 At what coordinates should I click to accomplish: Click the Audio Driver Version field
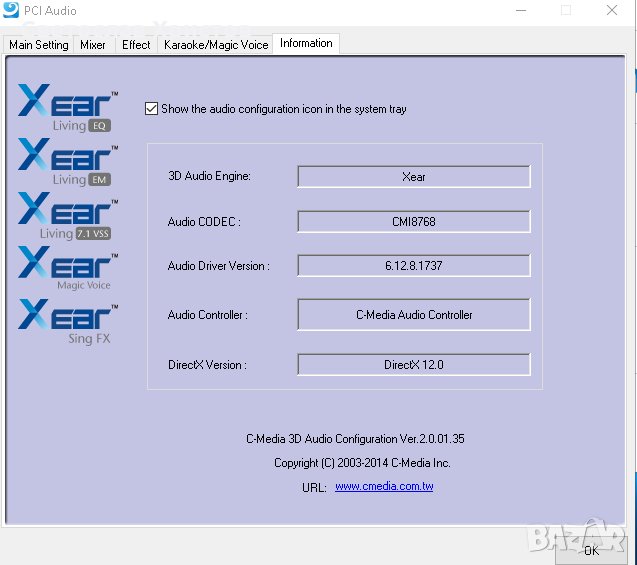[413, 266]
